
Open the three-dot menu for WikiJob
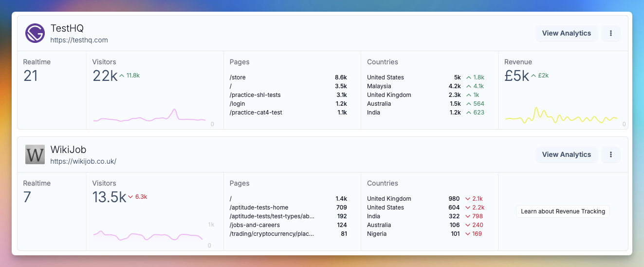[x=611, y=154]
